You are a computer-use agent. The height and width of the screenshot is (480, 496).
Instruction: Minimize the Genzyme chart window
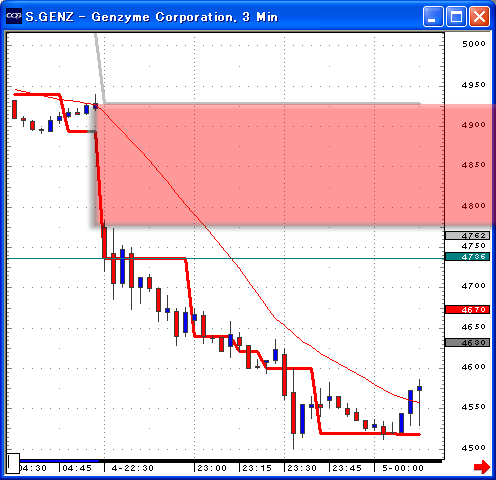tap(433, 16)
